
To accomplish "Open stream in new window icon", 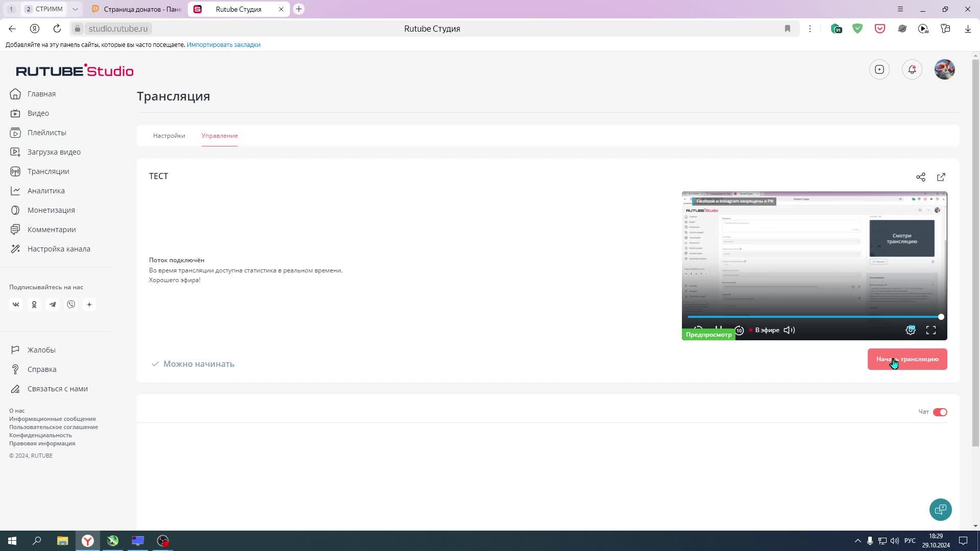I will click(941, 177).
